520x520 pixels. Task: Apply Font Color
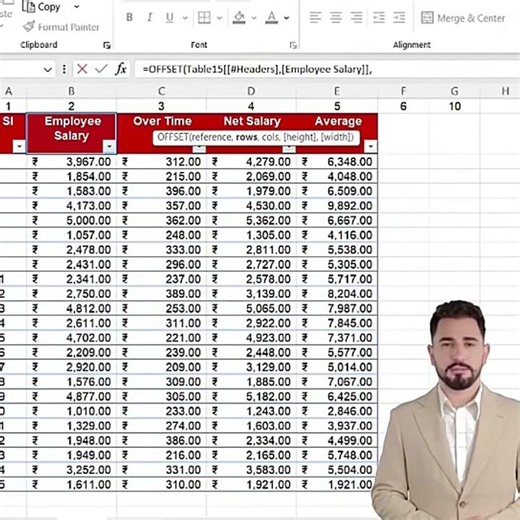click(271, 18)
